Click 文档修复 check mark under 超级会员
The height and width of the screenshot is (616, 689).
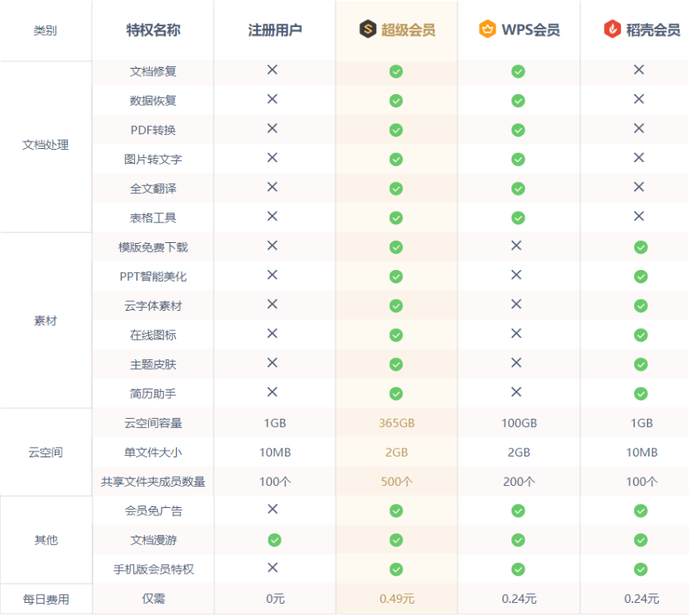[396, 71]
